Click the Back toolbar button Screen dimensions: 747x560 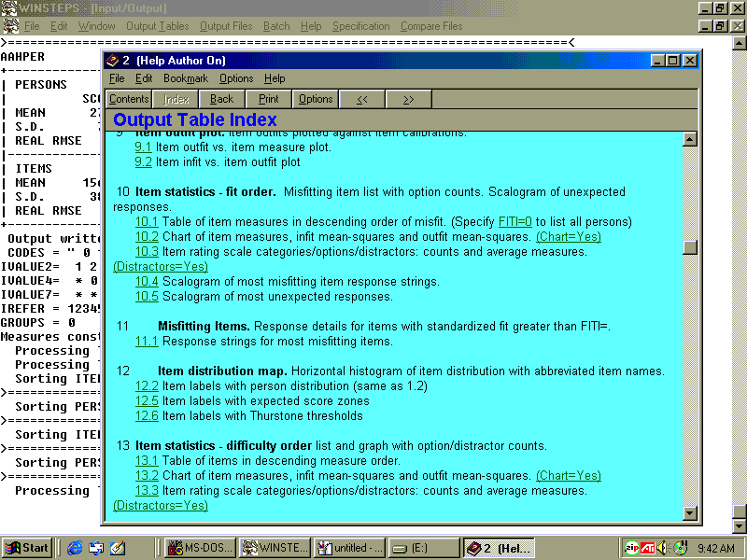[221, 99]
